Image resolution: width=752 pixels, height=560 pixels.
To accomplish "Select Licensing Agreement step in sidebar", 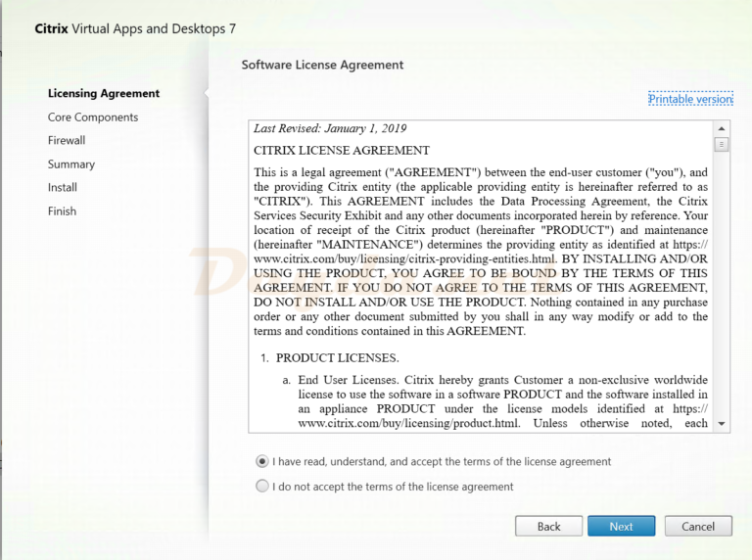I will click(x=104, y=94).
